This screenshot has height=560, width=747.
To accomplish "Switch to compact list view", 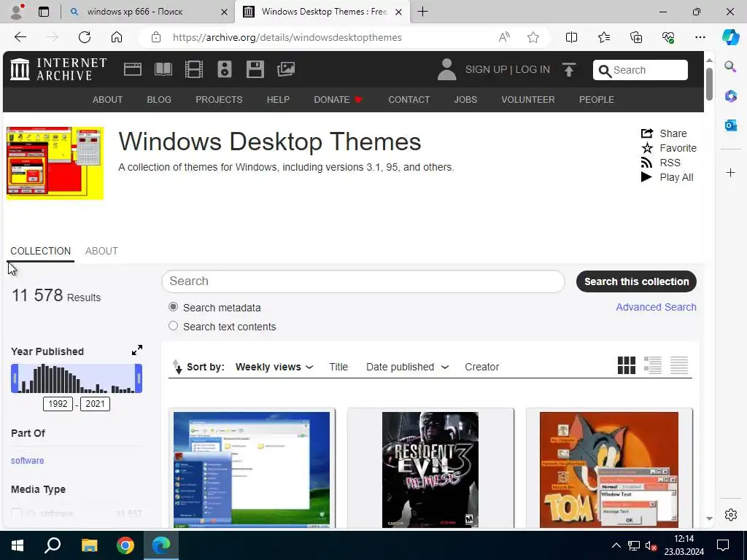I will 679,365.
